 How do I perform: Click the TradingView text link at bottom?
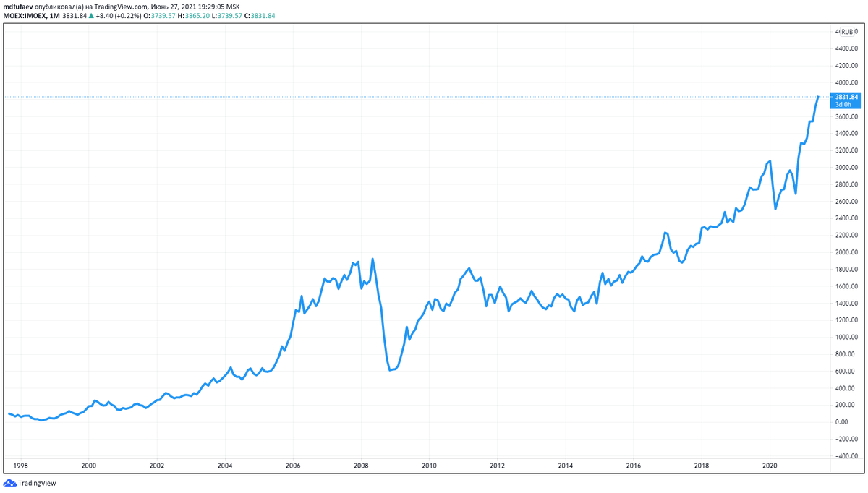point(36,482)
